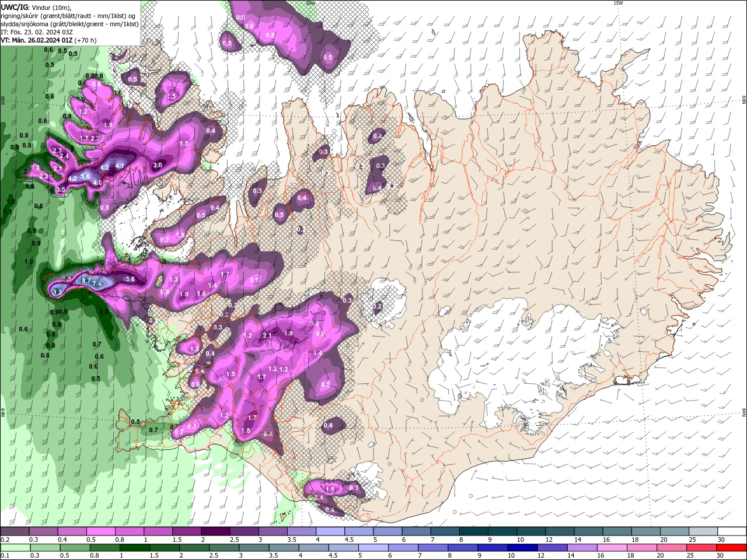Click the bright red legend swatch after 30

pyautogui.click(x=732, y=548)
